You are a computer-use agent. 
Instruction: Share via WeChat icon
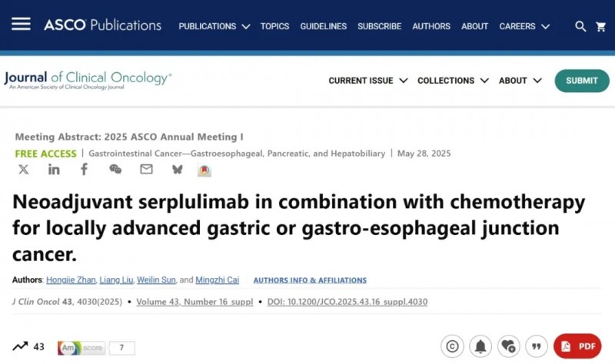point(115,169)
